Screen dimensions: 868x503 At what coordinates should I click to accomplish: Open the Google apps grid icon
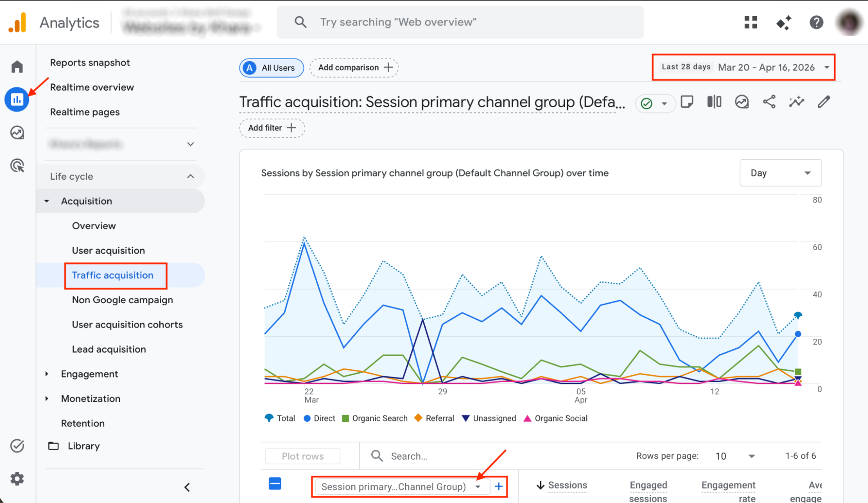click(x=750, y=23)
